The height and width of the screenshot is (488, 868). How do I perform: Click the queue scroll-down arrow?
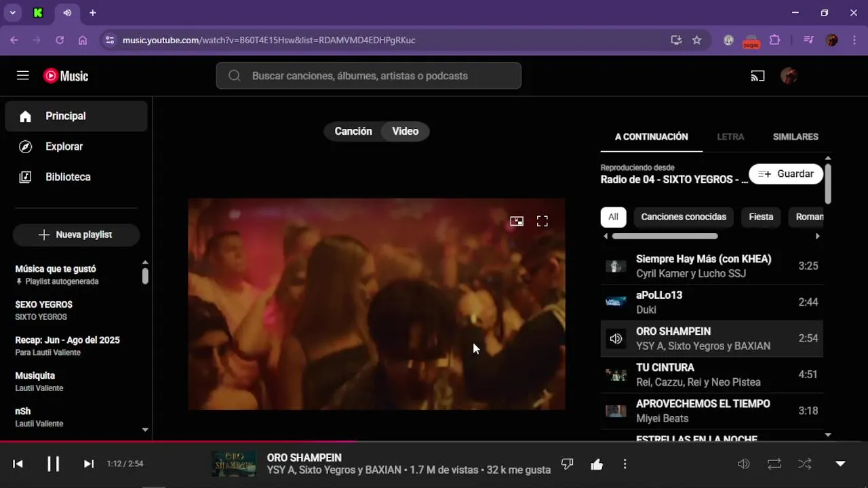(828, 435)
